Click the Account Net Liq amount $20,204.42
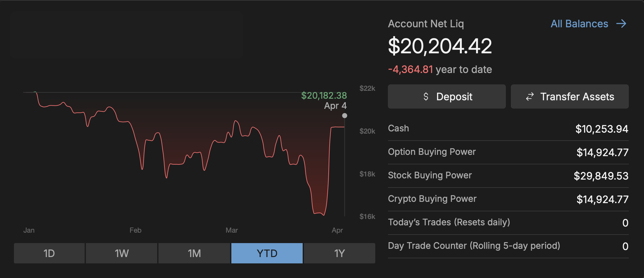The height and width of the screenshot is (278, 644). 440,46
